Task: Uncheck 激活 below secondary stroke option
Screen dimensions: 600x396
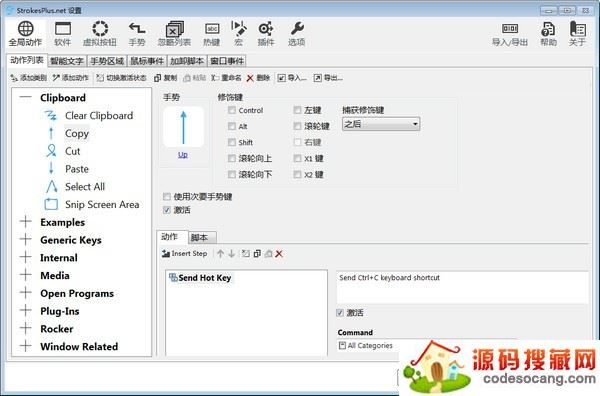Action: click(x=166, y=210)
